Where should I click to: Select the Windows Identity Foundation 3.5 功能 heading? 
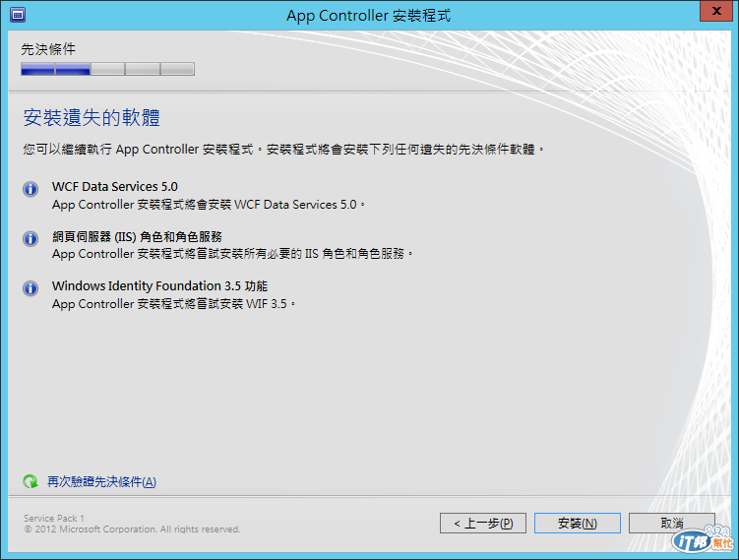pyautogui.click(x=159, y=286)
